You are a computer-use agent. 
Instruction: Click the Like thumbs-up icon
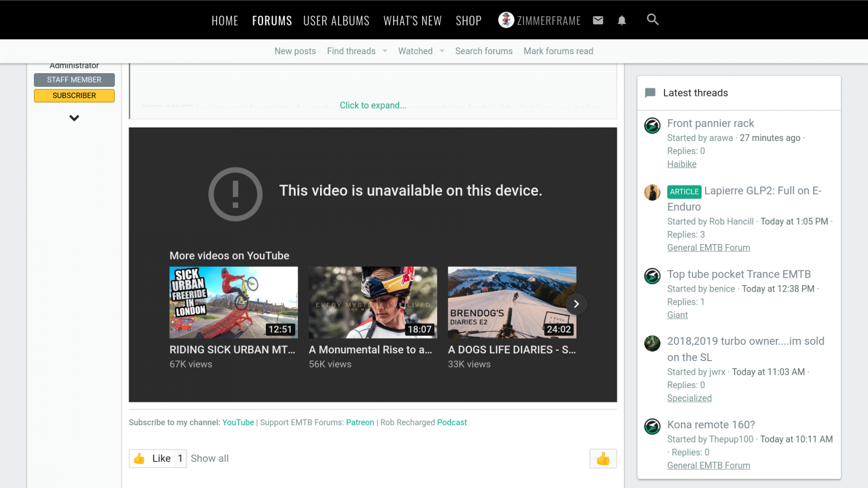139,458
